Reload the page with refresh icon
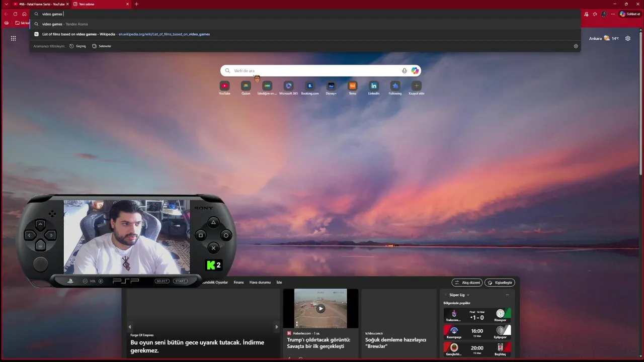The height and width of the screenshot is (362, 644). 15,14
